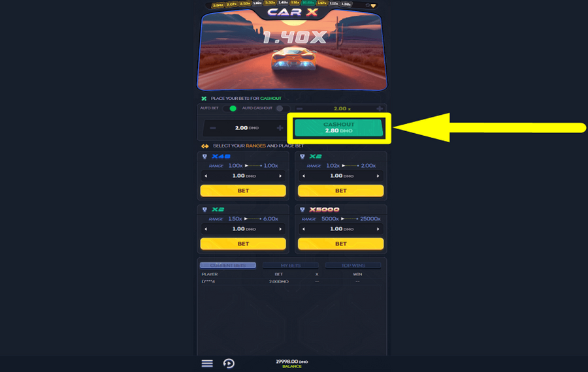588x372 pixels.
Task: Click the 2.00 x auto cashout value field
Action: 342,108
